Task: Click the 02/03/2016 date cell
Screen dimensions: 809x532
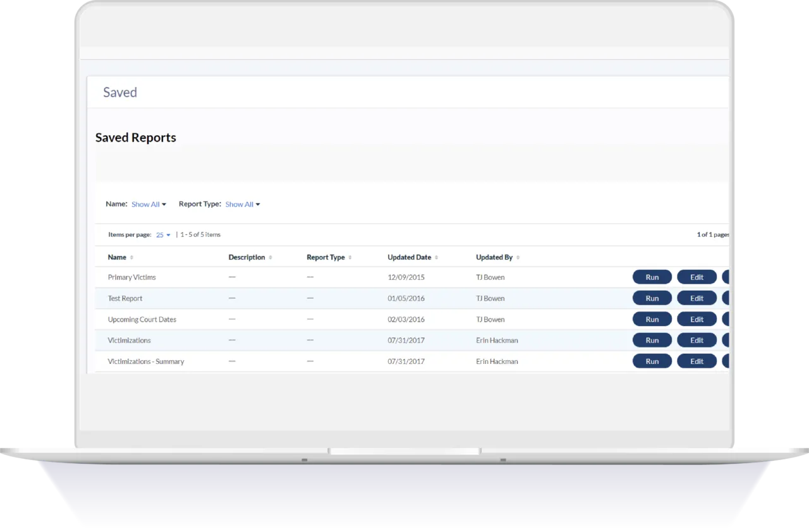Action: point(406,320)
